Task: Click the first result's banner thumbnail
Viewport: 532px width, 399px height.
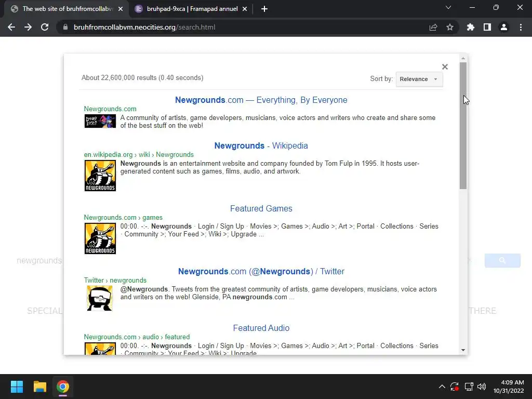Action: 100,121
